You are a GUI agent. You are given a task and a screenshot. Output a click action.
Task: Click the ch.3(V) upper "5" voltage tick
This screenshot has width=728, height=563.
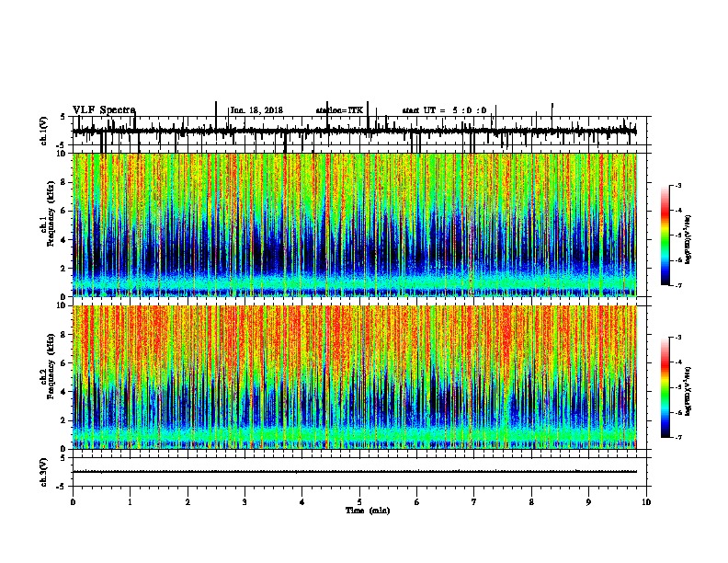pos(63,458)
